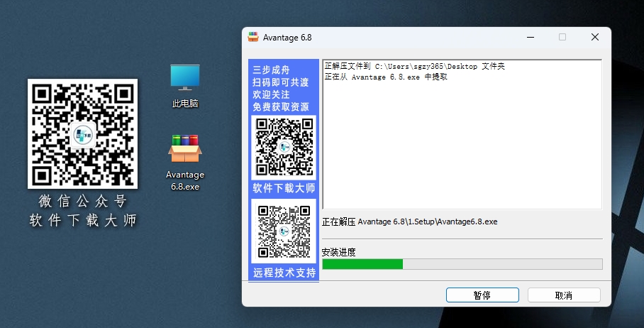
Task: Click the 免费获取资源 text in the sidebar
Action: [x=281, y=107]
